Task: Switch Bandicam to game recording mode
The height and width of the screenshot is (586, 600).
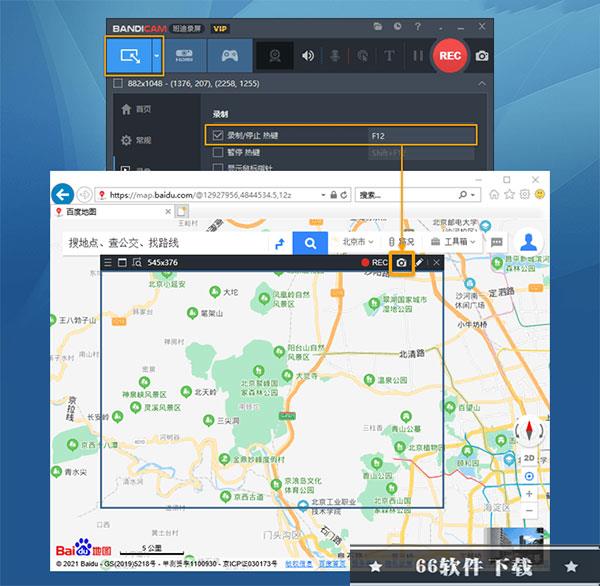Action: click(x=230, y=56)
